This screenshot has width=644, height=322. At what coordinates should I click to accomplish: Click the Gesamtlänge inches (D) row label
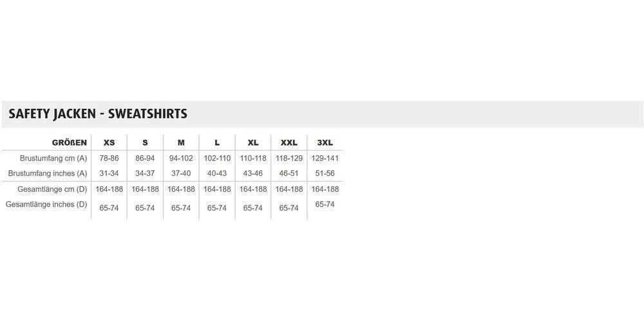[x=46, y=204]
